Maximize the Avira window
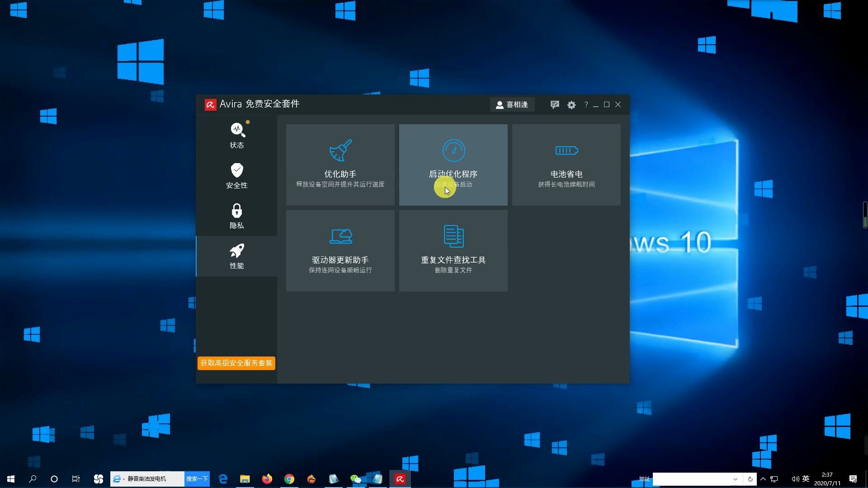The image size is (868, 488). click(607, 104)
